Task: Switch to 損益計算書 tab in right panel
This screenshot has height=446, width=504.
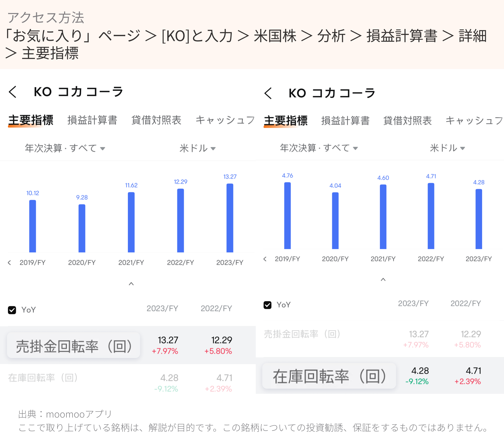Action: pos(345,121)
